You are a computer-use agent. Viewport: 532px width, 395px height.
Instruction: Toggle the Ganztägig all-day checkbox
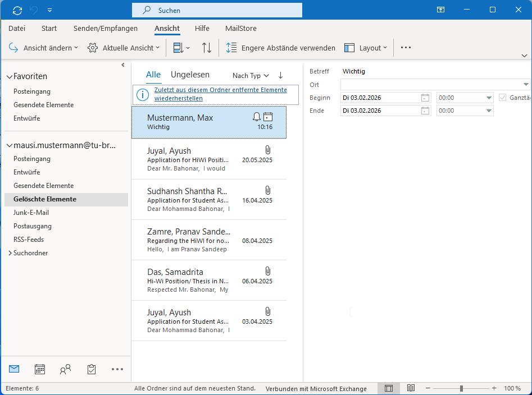503,98
